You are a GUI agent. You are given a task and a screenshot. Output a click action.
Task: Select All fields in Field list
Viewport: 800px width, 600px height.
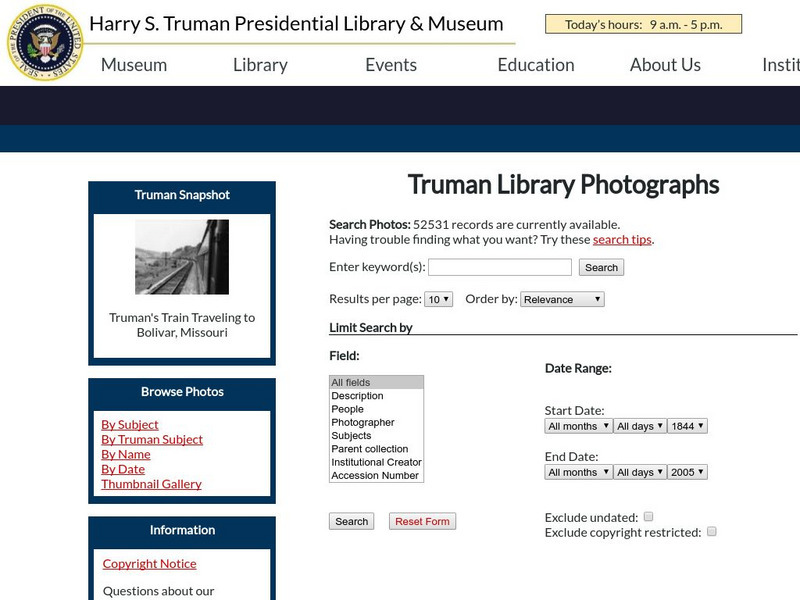click(x=377, y=382)
